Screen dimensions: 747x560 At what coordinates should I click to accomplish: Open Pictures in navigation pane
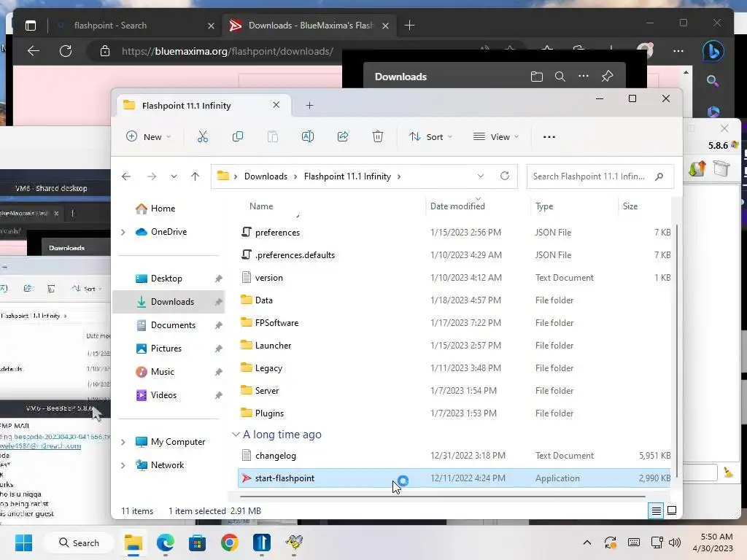[x=166, y=349]
